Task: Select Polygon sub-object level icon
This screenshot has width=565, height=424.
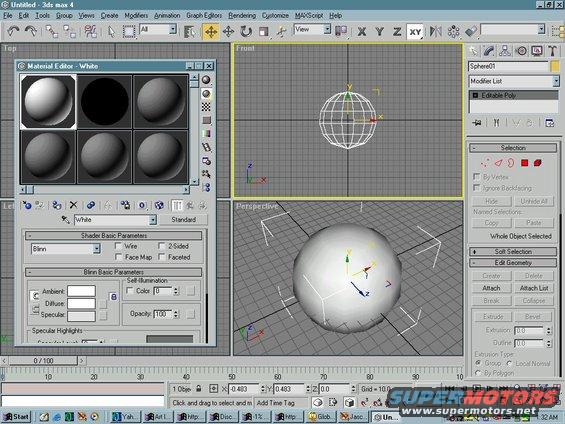Action: (525, 163)
